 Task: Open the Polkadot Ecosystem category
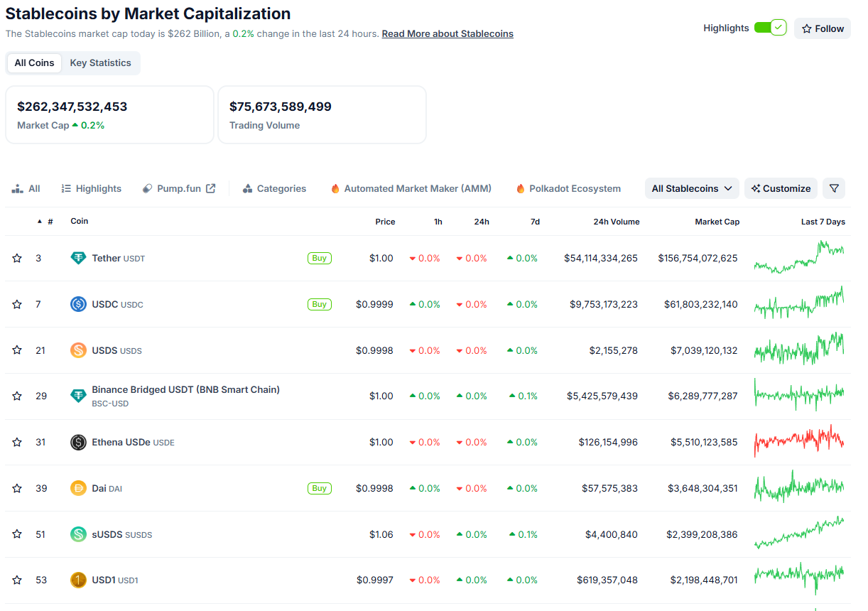[568, 188]
